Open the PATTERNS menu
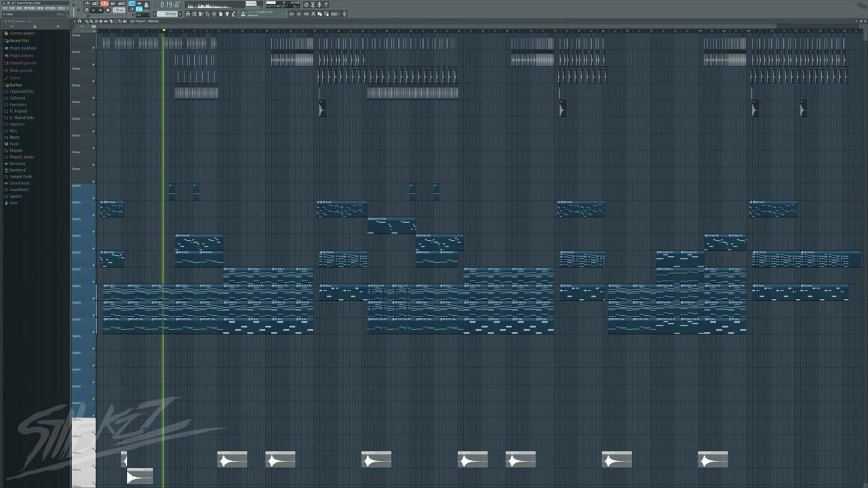868x488 pixels. tap(29, 8)
